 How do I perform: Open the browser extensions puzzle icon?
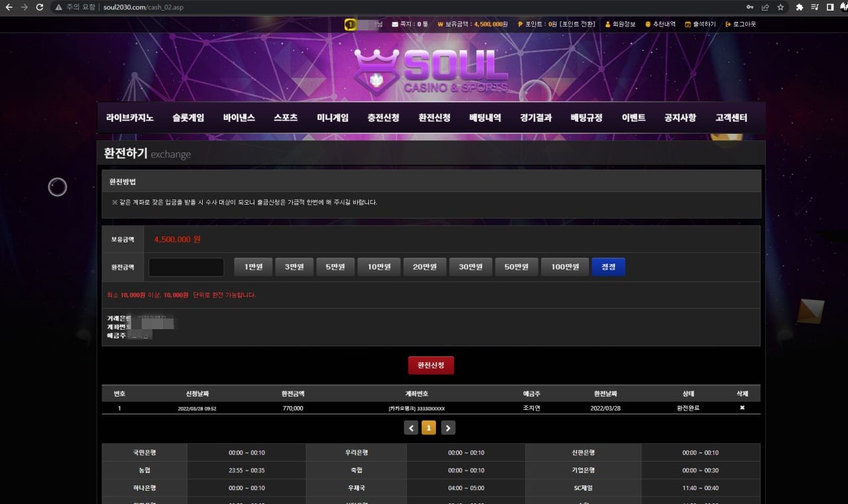tap(799, 7)
